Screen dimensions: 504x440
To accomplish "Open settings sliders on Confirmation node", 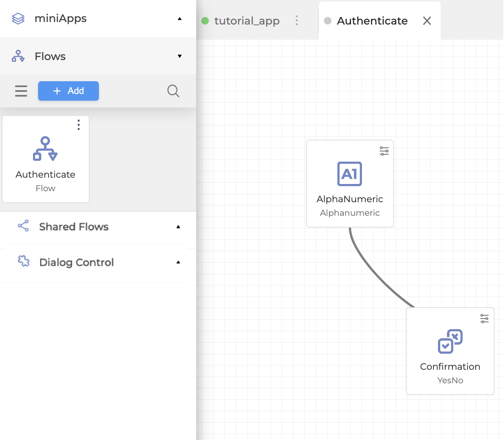I will pyautogui.click(x=484, y=319).
